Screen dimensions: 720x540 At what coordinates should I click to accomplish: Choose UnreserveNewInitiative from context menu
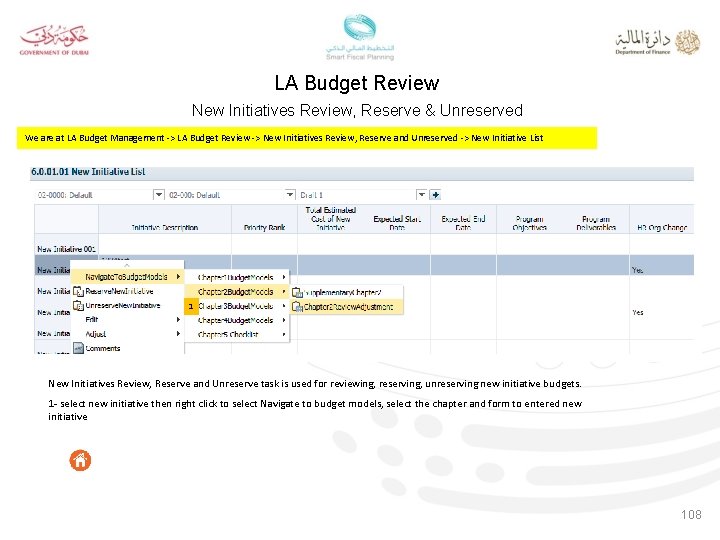[127, 305]
